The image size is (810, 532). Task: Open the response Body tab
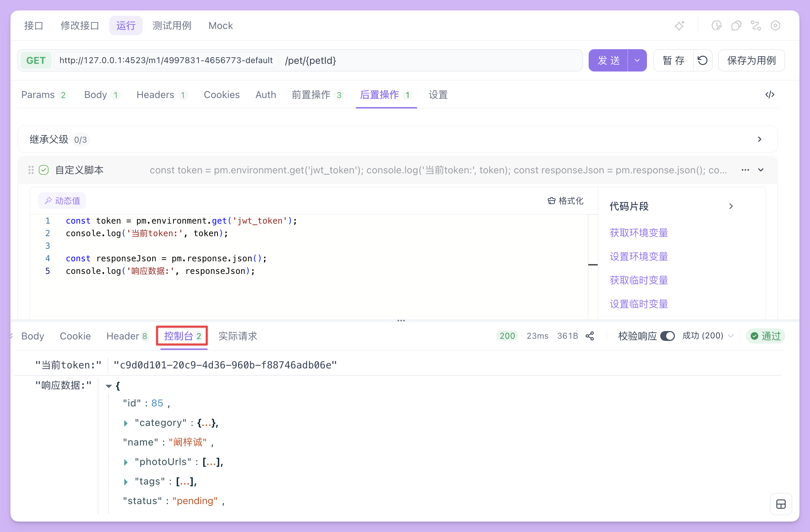click(x=32, y=336)
